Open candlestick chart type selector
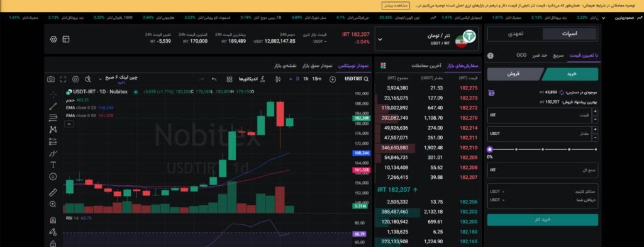This screenshot has height=247, width=644. (278, 79)
